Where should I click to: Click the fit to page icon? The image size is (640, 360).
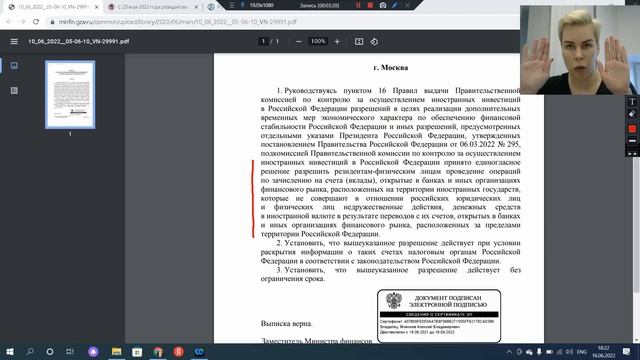click(359, 42)
